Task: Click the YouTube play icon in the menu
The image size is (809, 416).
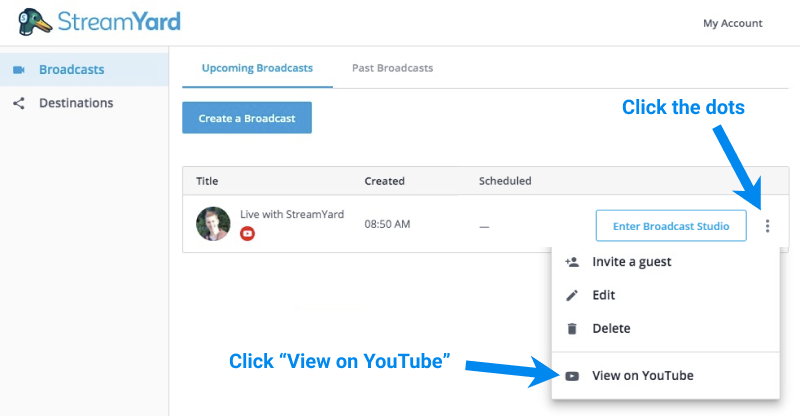Action: coord(572,376)
